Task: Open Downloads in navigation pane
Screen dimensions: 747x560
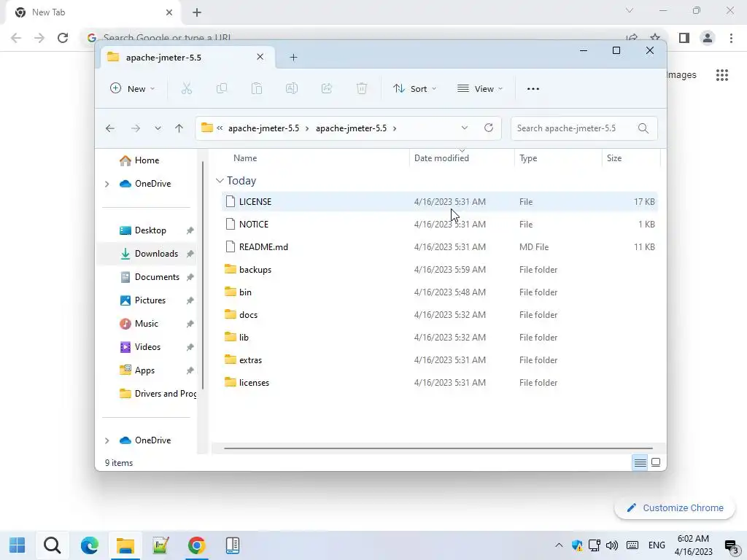Action: pos(156,254)
